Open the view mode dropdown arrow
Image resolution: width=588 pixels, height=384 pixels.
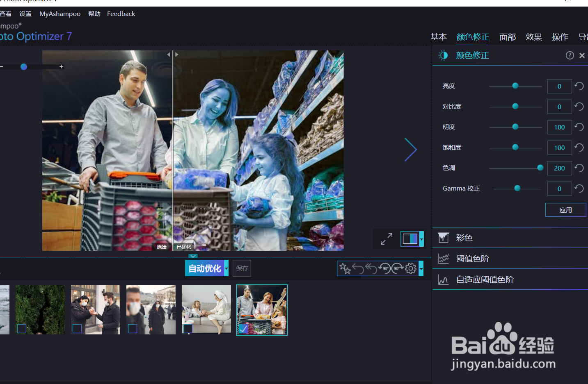(x=421, y=239)
